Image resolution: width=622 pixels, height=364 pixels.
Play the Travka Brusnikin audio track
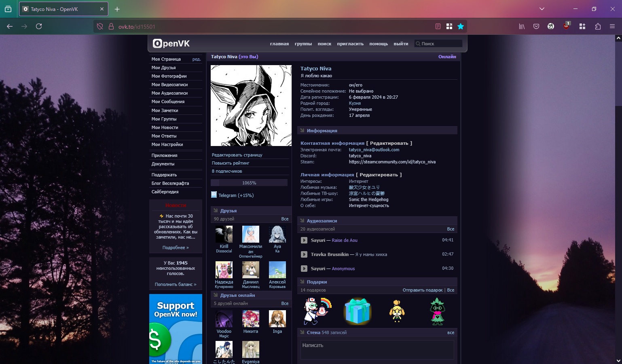coord(304,254)
